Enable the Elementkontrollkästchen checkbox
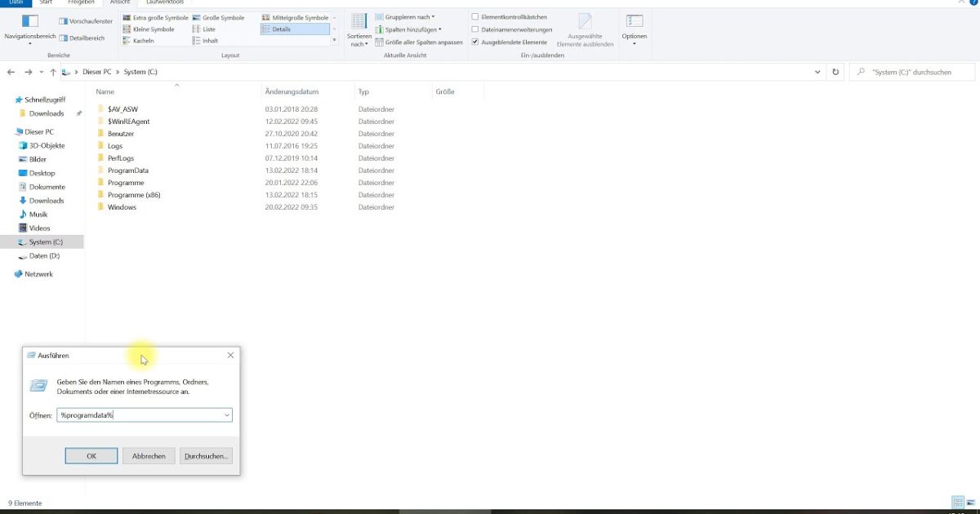 (474, 16)
